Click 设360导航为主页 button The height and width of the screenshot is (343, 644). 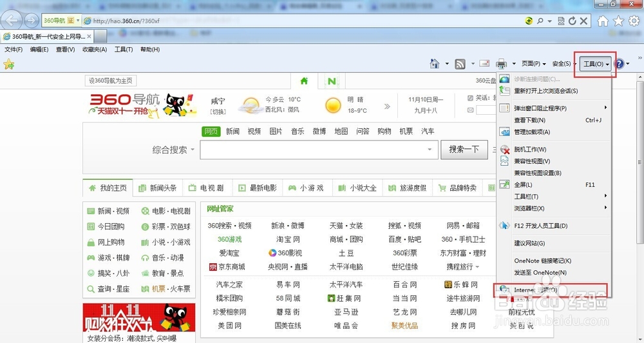[111, 81]
